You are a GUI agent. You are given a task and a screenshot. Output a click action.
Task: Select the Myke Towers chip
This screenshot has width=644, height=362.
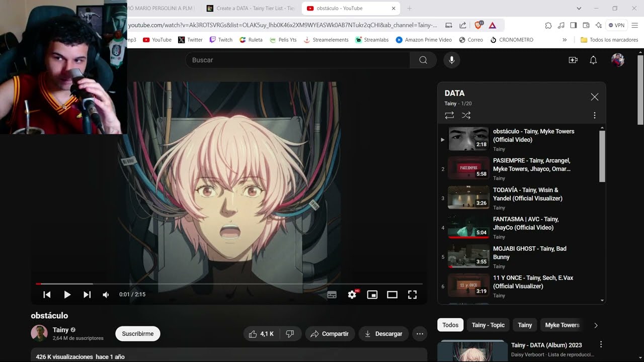(x=562, y=325)
